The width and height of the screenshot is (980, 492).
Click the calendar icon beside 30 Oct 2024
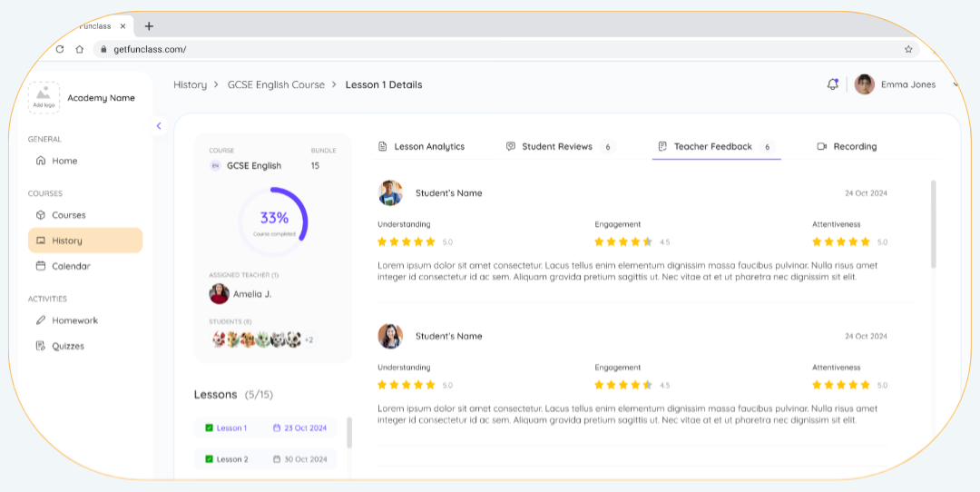coord(277,458)
